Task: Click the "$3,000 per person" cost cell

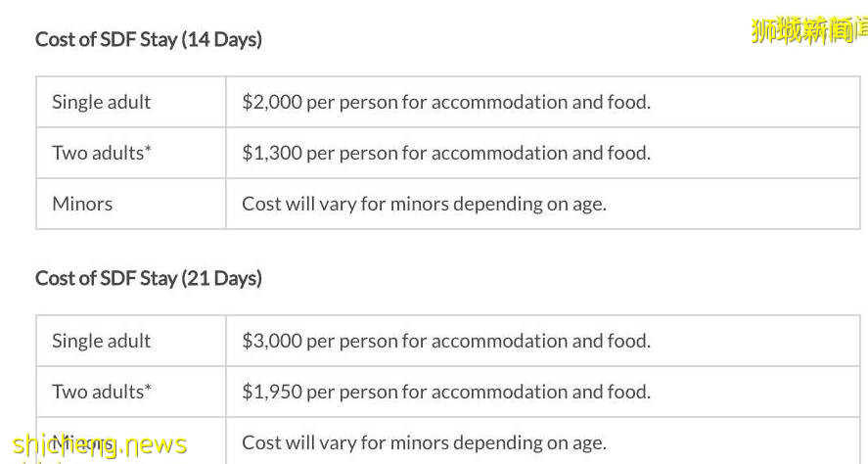Action: pos(445,341)
